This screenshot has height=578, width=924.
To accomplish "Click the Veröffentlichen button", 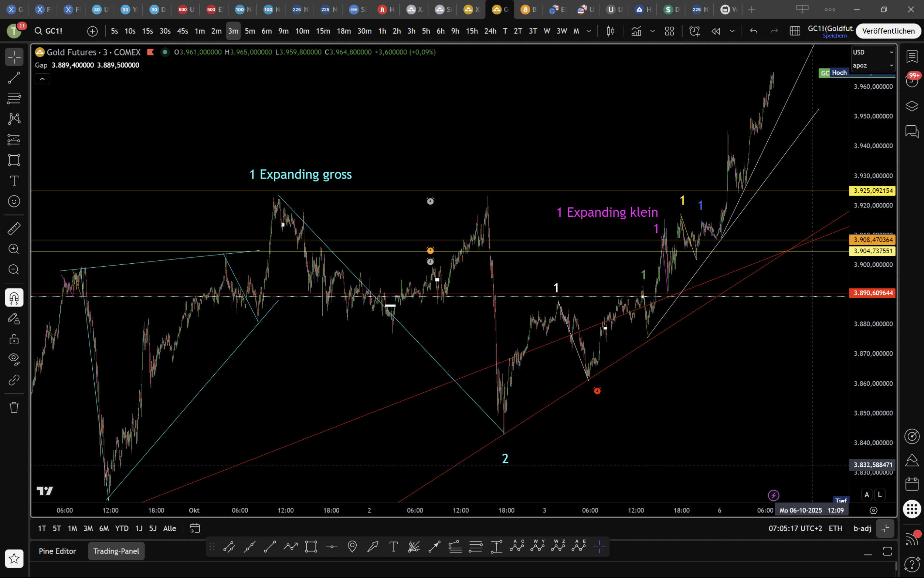I will coord(888,31).
